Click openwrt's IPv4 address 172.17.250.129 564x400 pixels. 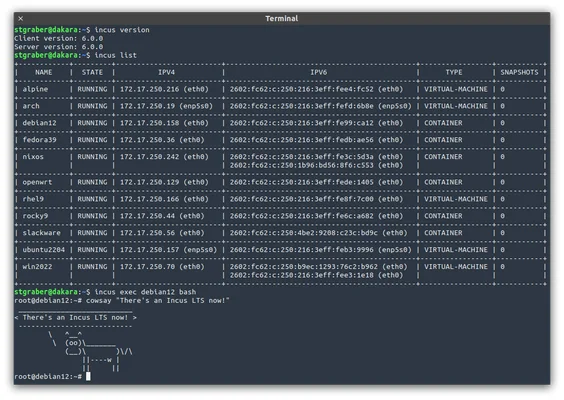pos(150,182)
